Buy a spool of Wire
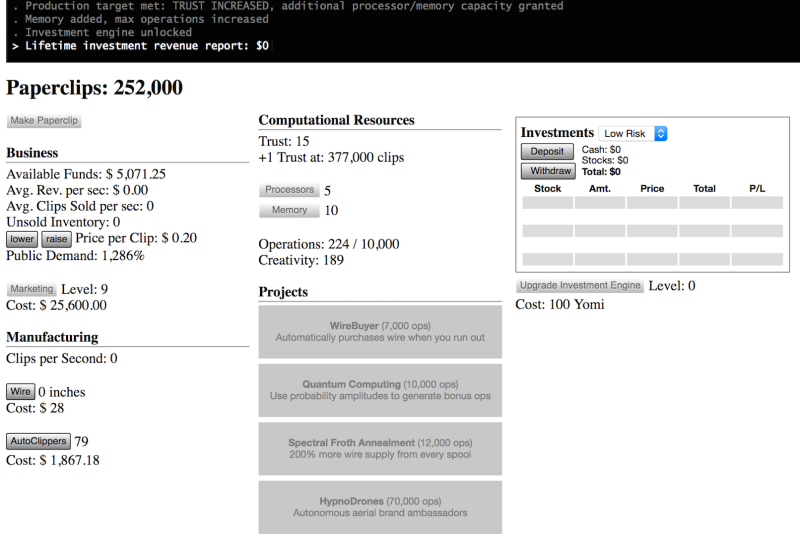800x537 pixels. tap(20, 392)
